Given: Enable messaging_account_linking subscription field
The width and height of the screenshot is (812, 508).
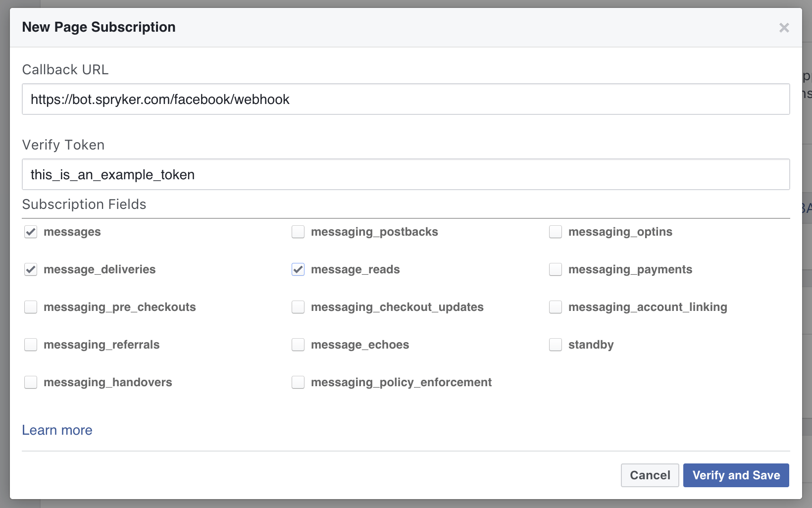Looking at the screenshot, I should (x=556, y=307).
